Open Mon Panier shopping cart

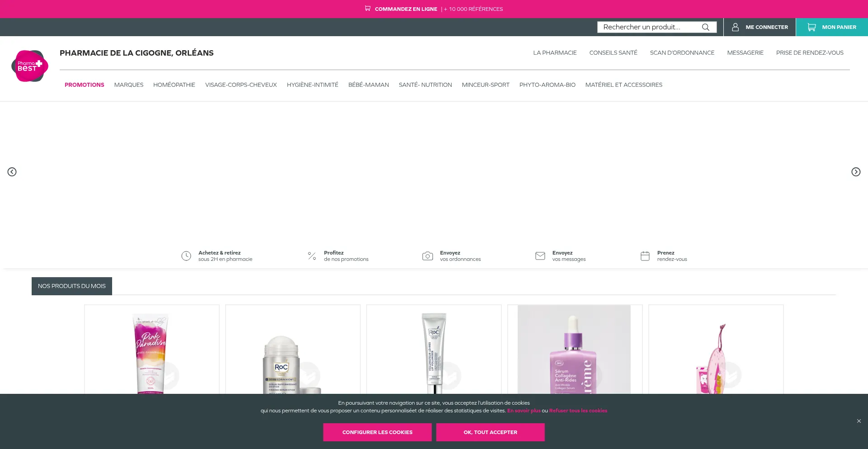(x=831, y=27)
